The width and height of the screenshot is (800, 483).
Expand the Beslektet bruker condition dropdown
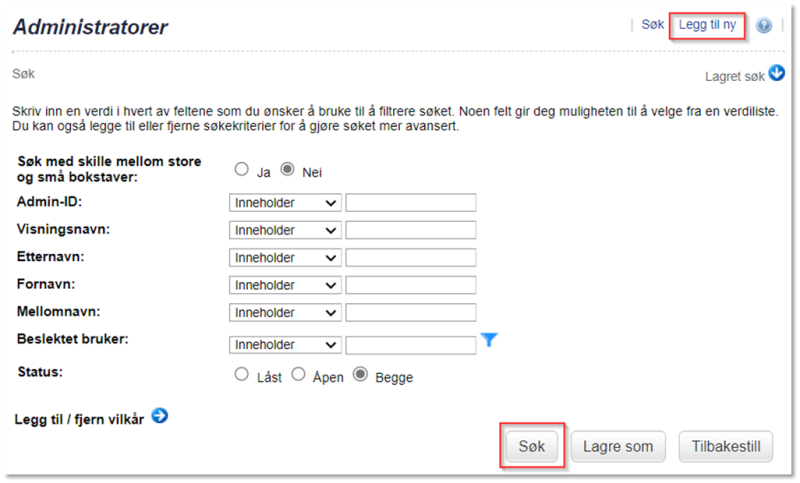point(285,345)
